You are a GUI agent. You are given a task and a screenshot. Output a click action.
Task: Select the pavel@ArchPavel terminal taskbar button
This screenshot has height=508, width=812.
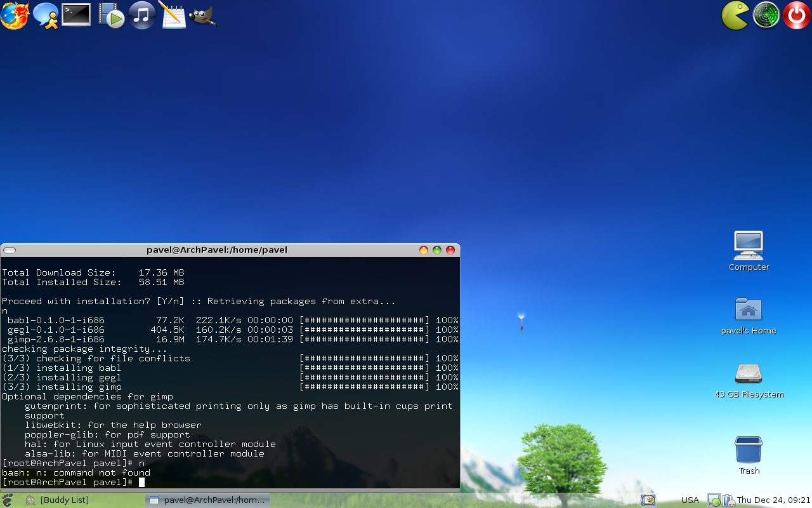pos(207,500)
